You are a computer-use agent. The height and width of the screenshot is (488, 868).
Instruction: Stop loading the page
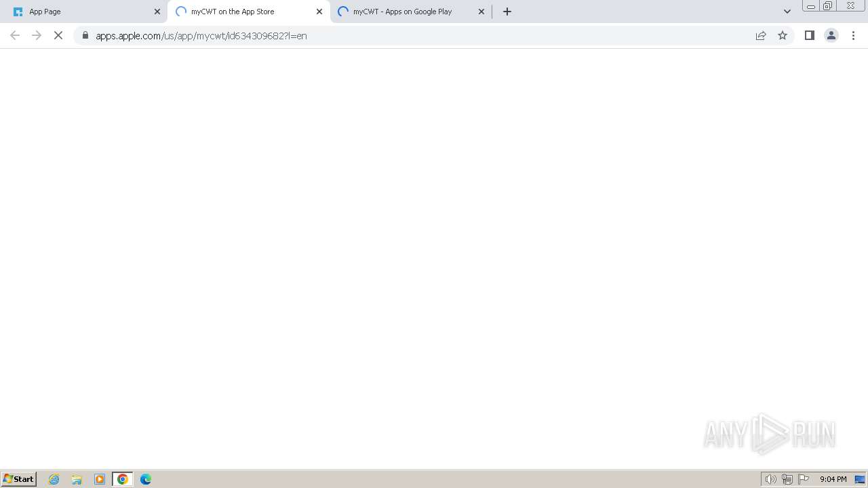58,35
